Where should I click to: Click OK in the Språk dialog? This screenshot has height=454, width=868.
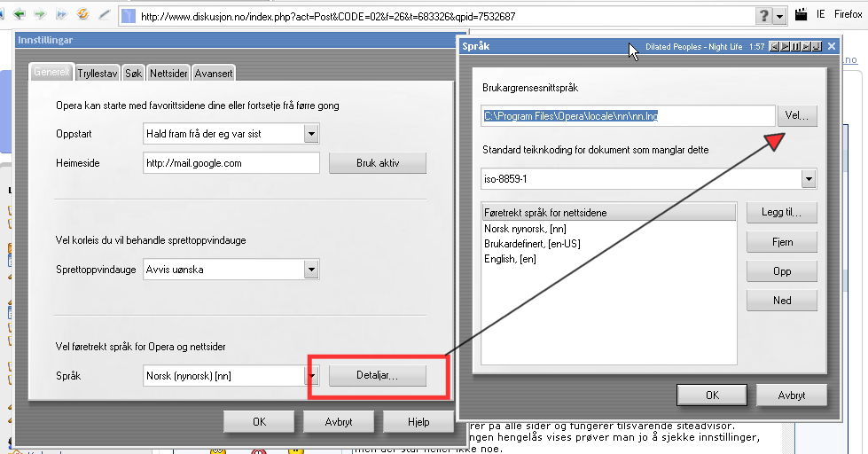click(x=712, y=395)
